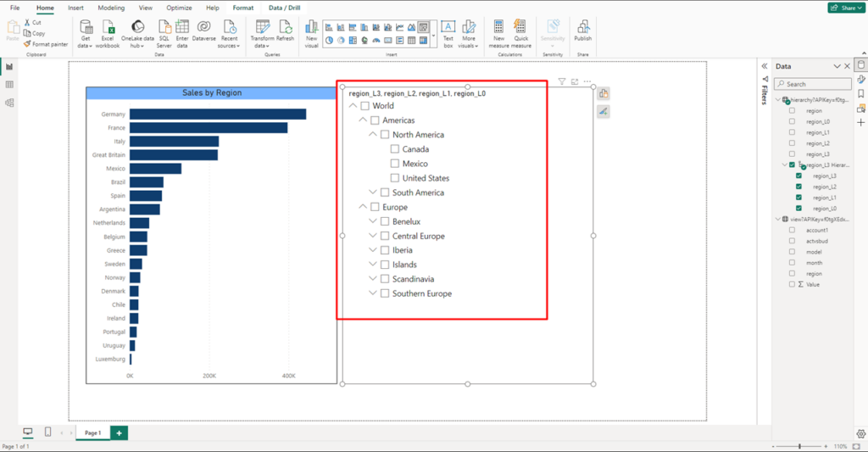Open the File menu
The height and width of the screenshot is (452, 868).
click(x=15, y=8)
